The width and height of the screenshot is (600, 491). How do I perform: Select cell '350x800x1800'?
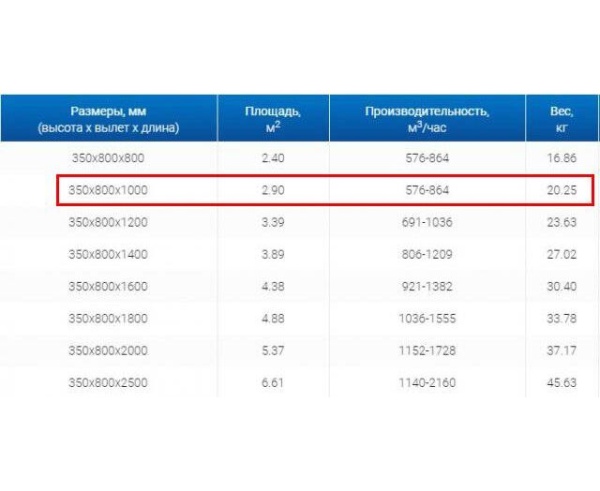coord(108,318)
